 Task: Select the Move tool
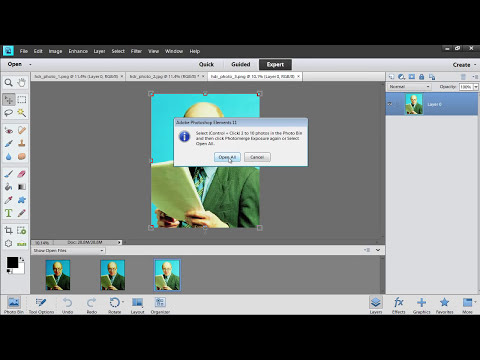click(x=9, y=99)
